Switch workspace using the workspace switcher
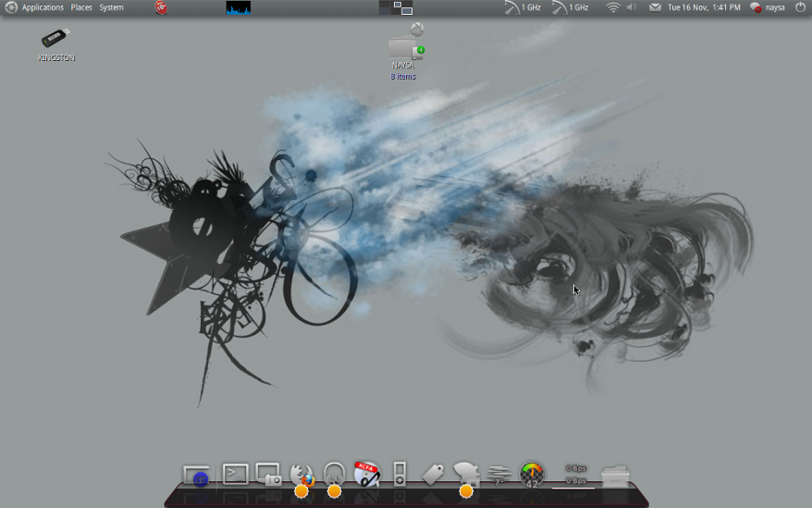The image size is (812, 508). tap(396, 7)
